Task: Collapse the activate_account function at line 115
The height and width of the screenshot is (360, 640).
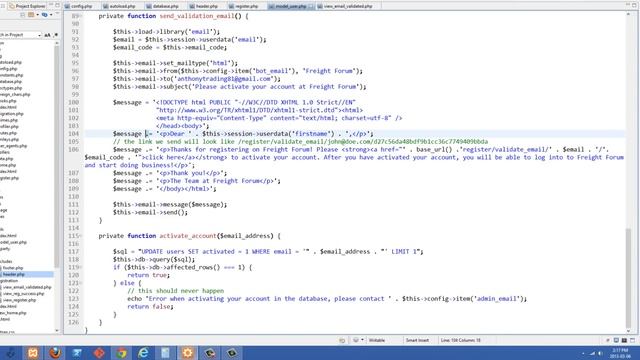Action: pos(81,236)
